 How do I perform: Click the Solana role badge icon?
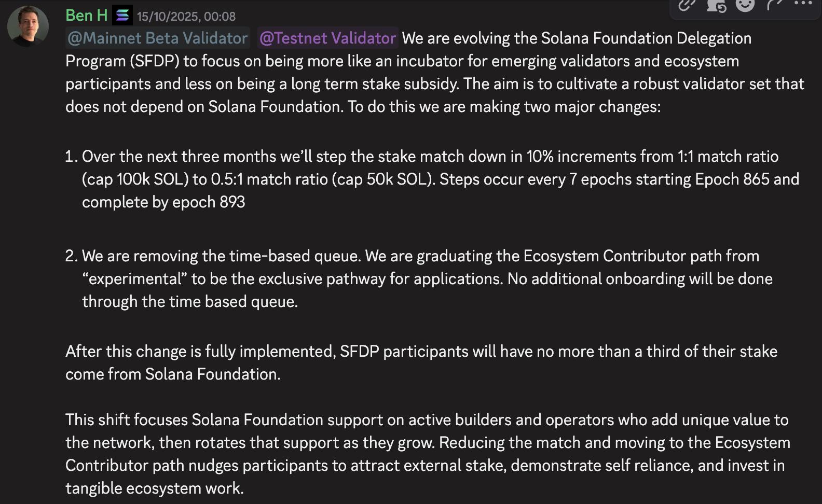[x=122, y=16]
